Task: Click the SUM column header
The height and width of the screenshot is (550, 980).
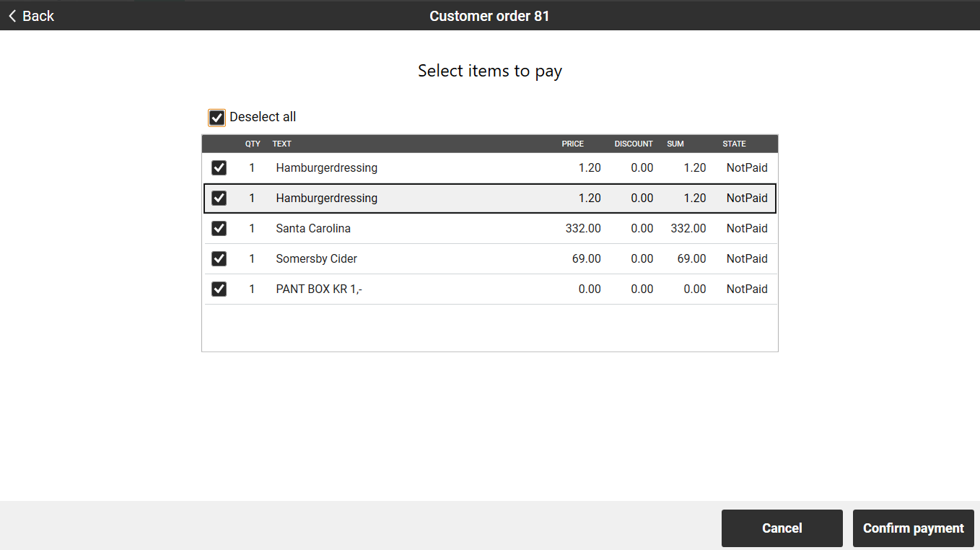Action: click(x=675, y=144)
